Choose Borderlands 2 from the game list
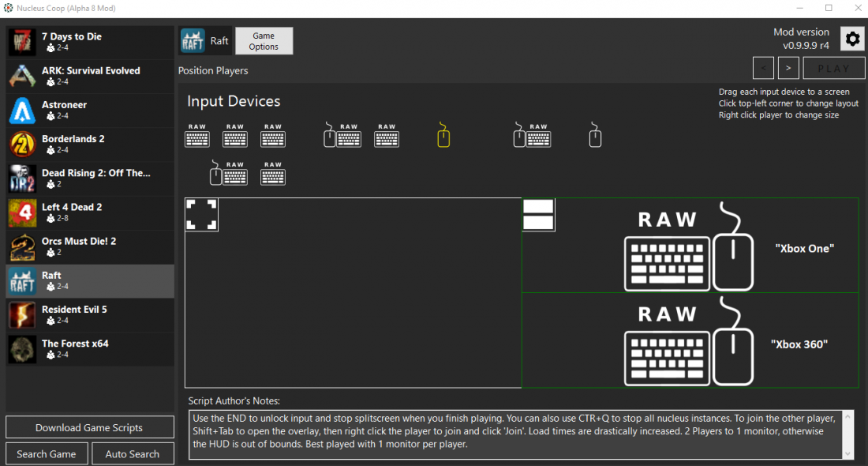This screenshot has width=868, height=466. point(89,144)
